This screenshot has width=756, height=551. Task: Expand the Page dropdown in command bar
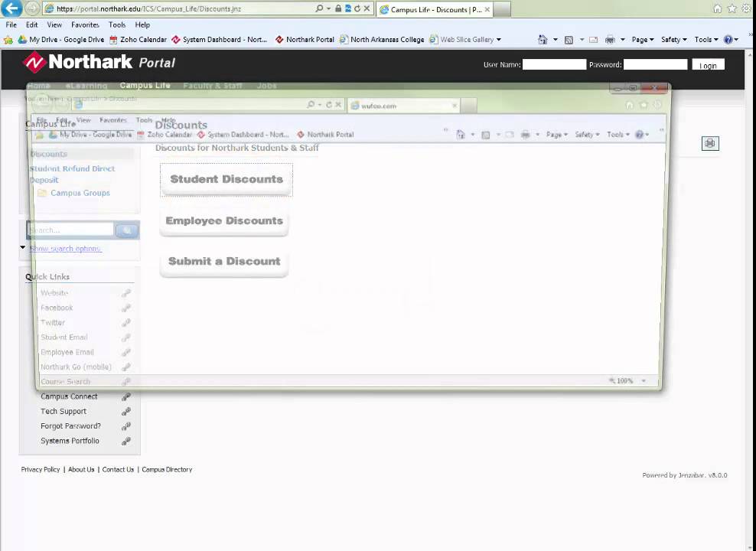(643, 40)
